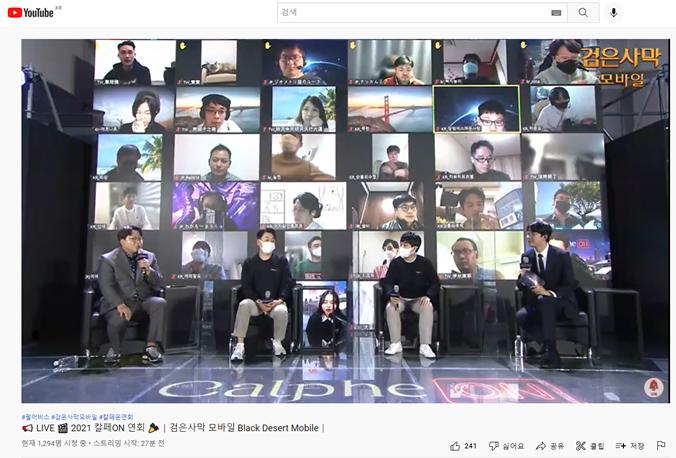Open the #칼페온연회 hashtag link
The width and height of the screenshot is (676, 458).
[x=116, y=417]
